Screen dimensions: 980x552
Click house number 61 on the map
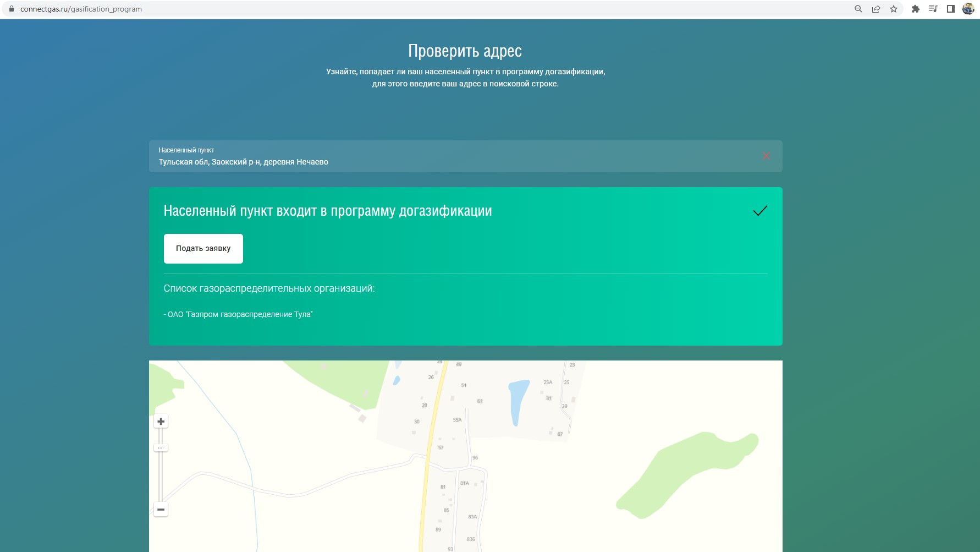(480, 401)
